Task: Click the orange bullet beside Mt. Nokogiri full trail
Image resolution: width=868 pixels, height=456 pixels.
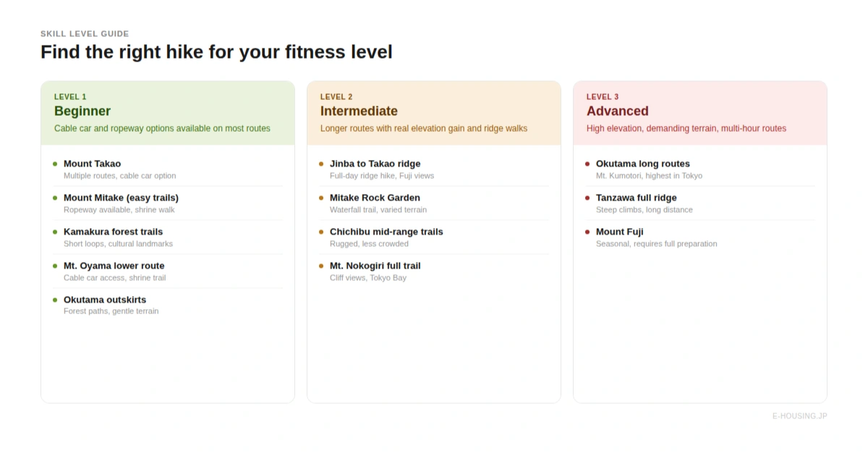Action: (321, 266)
